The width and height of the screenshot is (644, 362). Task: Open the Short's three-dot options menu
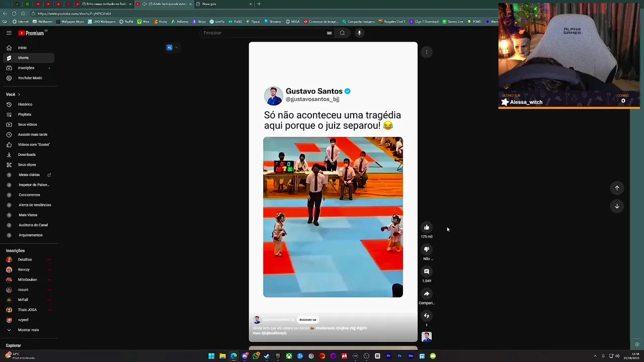(426, 52)
